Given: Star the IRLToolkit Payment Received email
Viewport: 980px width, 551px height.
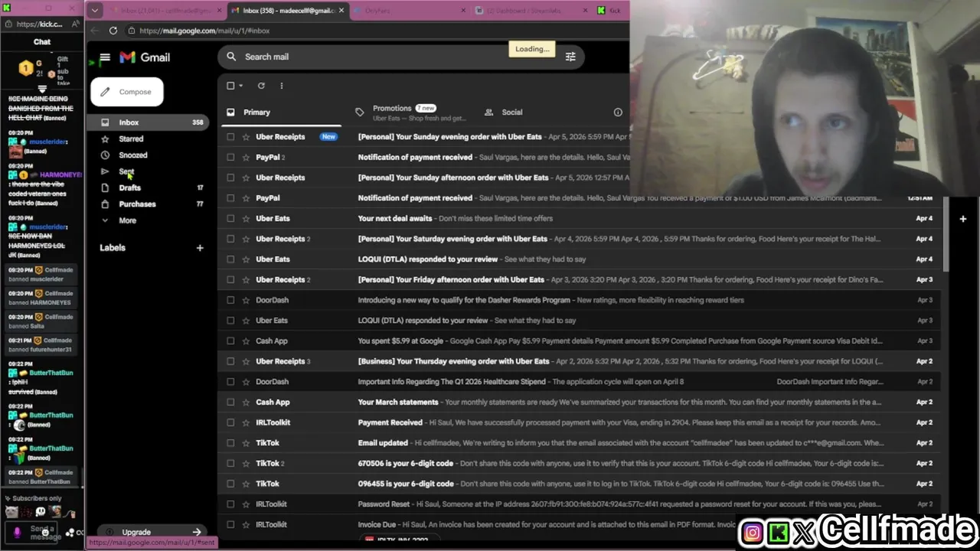Looking at the screenshot, I should pos(246,422).
